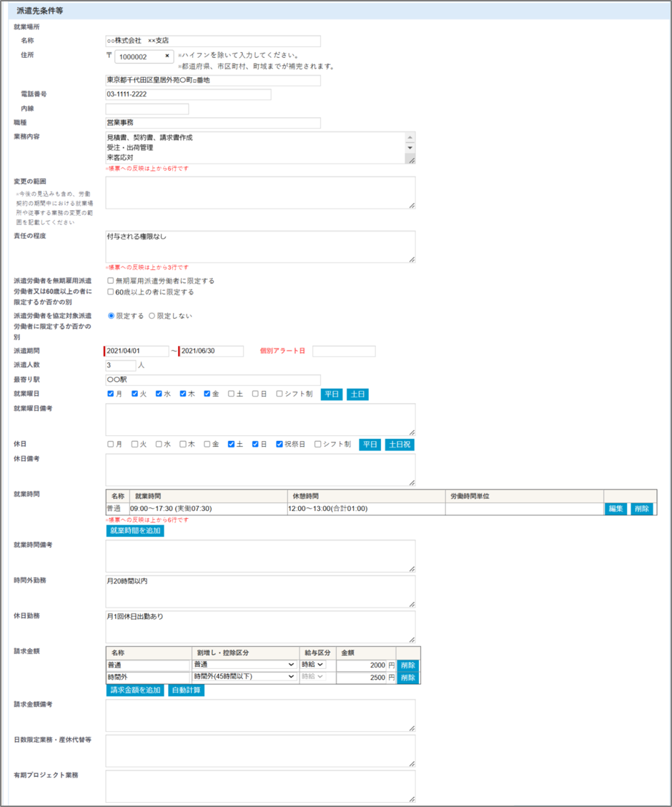Viewport: 672px width, 807px height.
Task: Click the 電話番号 field 03-1111-2222
Action: (188, 94)
